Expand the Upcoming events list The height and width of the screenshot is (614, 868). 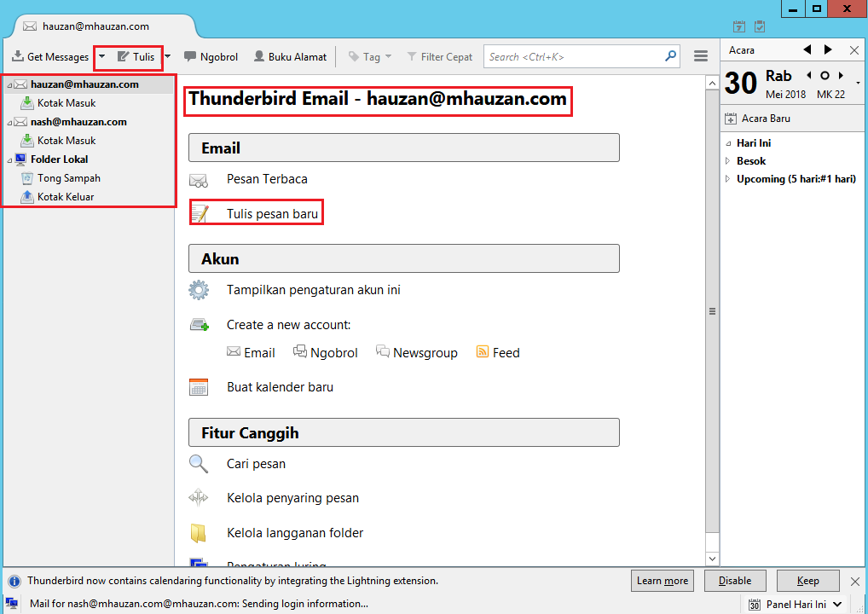coord(728,178)
